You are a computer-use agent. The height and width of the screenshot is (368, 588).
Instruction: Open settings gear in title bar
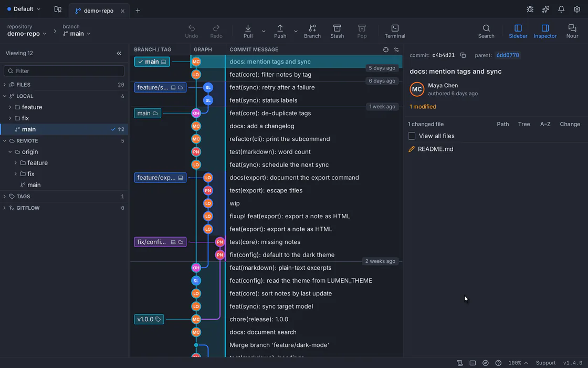tap(577, 9)
